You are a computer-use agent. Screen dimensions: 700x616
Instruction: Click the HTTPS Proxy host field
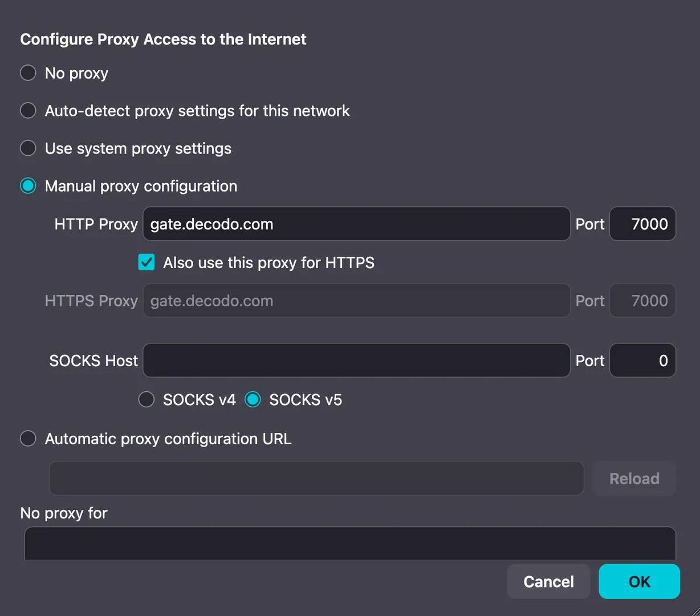tap(356, 301)
